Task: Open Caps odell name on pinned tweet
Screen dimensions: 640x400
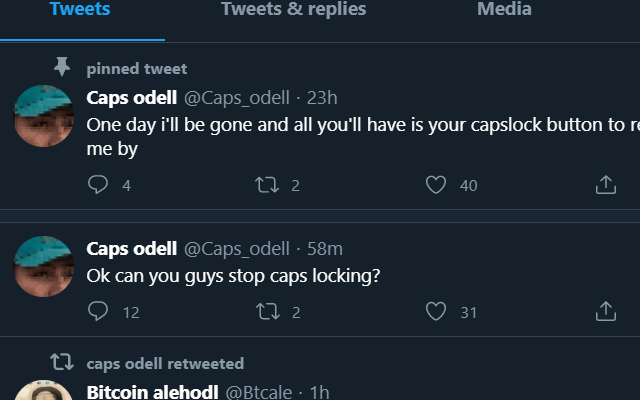Action: [132, 98]
